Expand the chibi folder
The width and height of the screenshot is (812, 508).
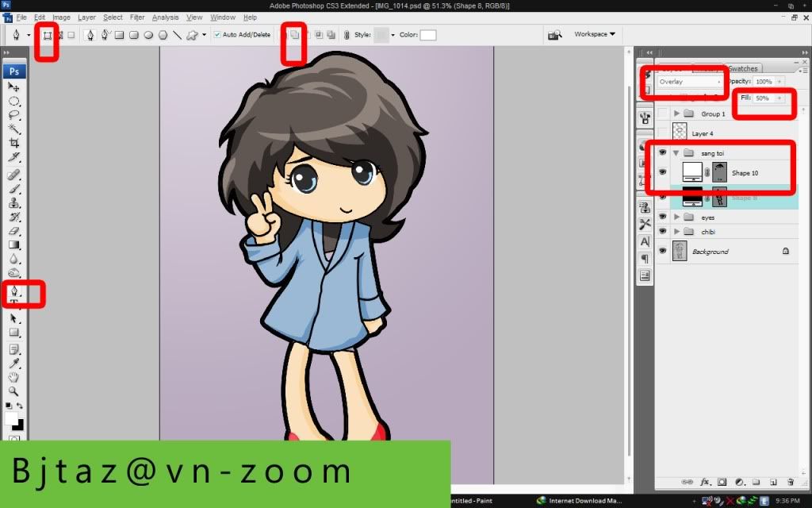(677, 231)
